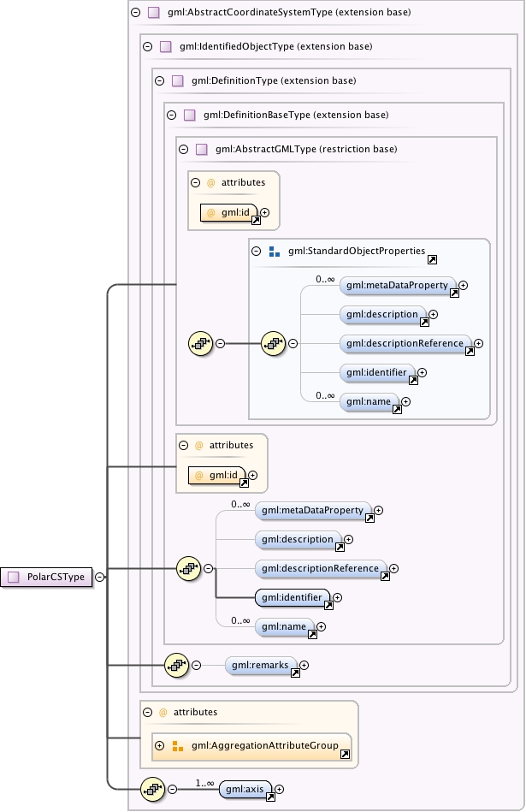This screenshot has height=812, width=526.
Task: Click sequence icon inside StandardObjectProperties
Action: (x=274, y=343)
